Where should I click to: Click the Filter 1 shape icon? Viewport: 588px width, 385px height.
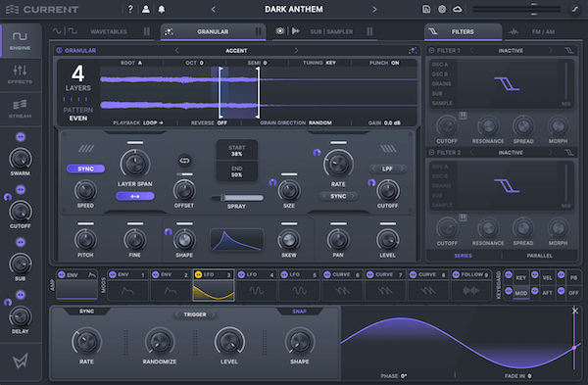[568, 50]
